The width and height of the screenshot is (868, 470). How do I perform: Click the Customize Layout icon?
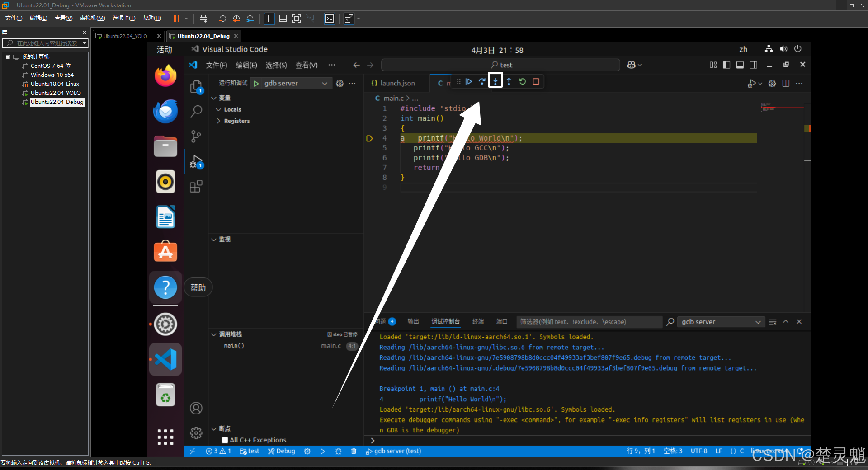713,65
